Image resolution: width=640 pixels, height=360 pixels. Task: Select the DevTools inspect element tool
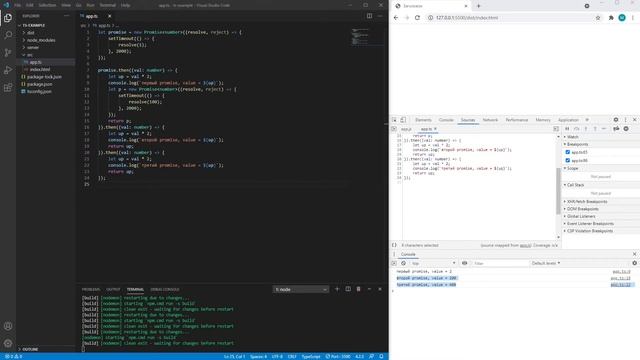(x=394, y=120)
